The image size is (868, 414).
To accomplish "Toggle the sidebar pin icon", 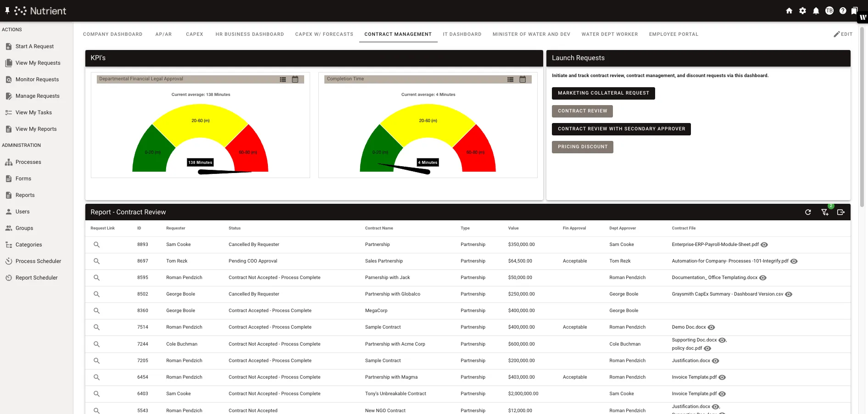I will coord(6,10).
